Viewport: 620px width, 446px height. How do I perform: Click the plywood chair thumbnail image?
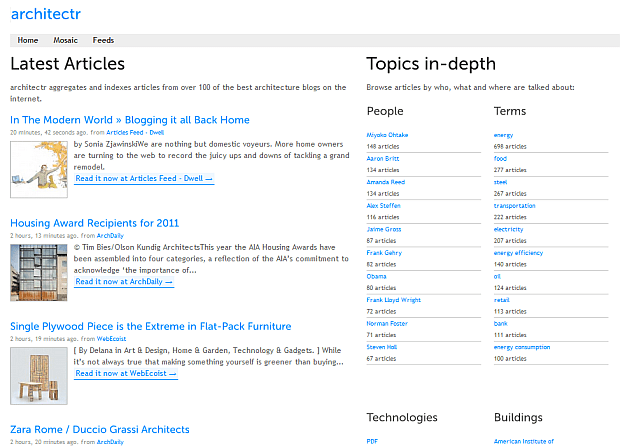tap(39, 375)
